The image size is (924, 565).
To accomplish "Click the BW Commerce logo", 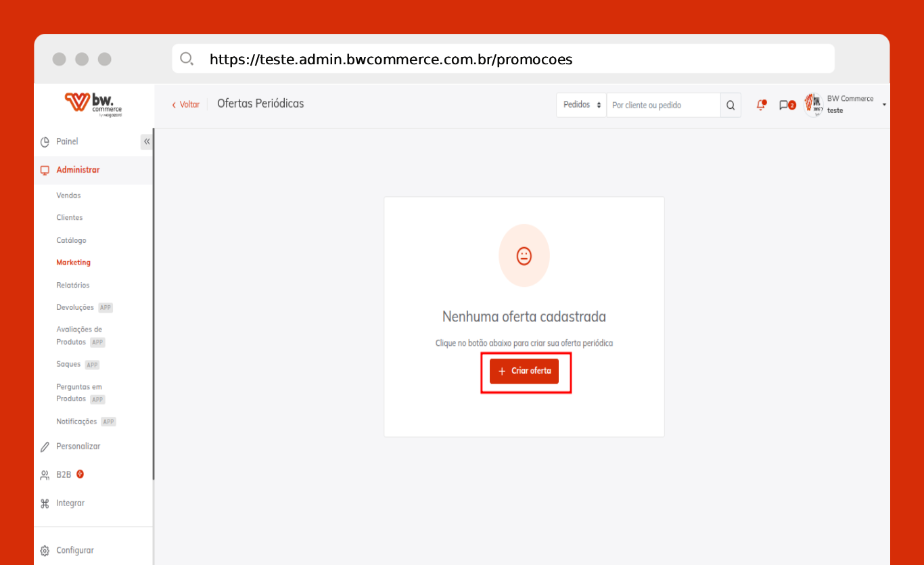I will (93, 104).
